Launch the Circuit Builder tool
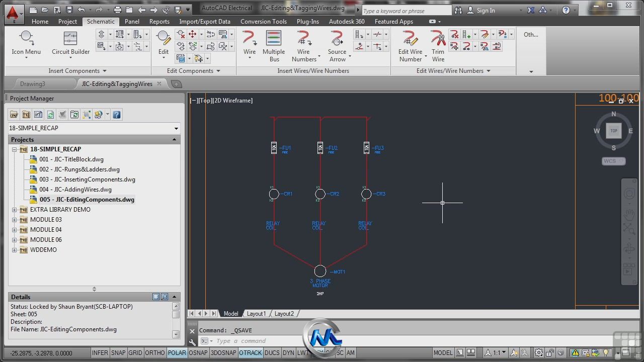Viewport: 644px width, 362px height. pyautogui.click(x=70, y=44)
